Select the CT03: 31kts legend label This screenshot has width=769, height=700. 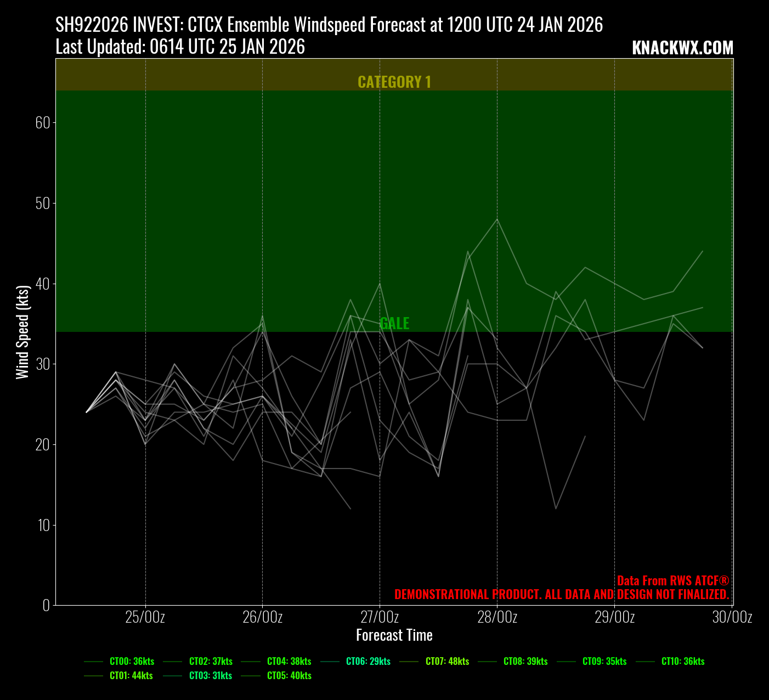click(x=211, y=676)
